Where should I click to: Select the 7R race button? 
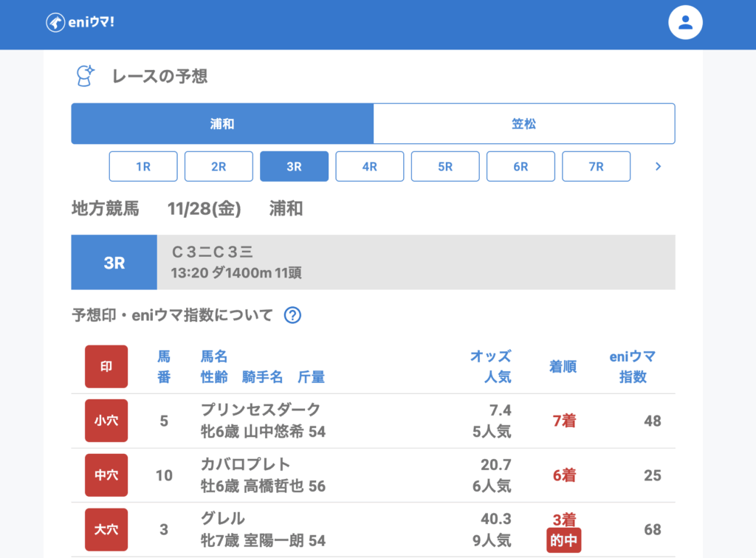(596, 167)
